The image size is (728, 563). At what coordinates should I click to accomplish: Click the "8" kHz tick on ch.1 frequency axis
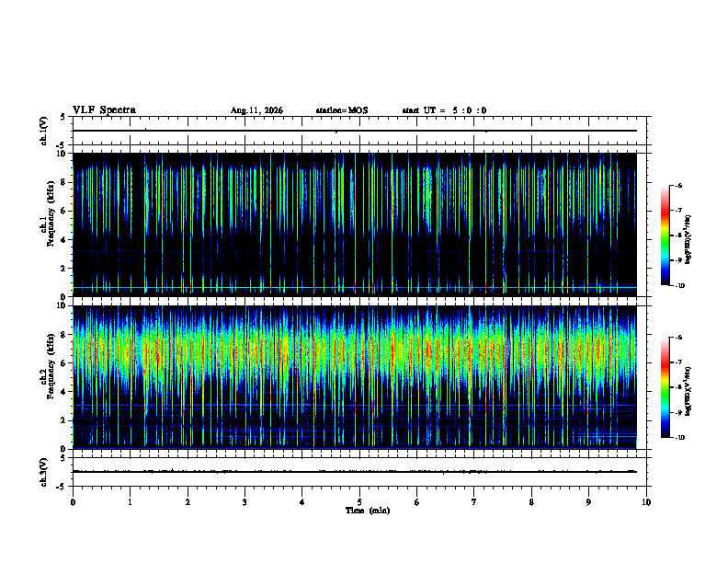(x=64, y=182)
